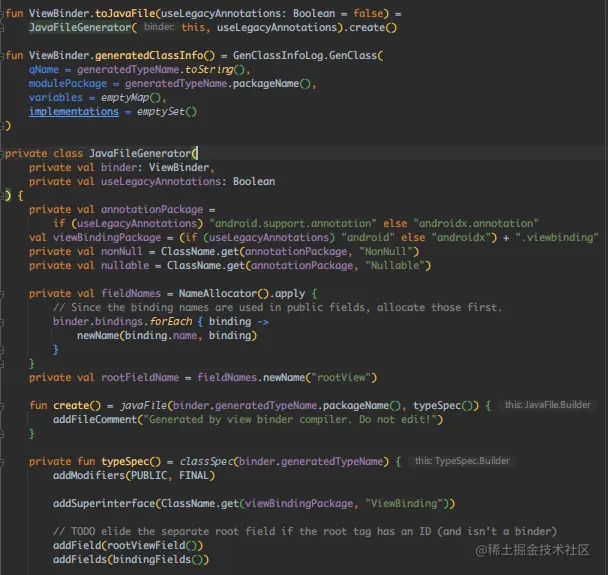Click Boolean type in private val useLegacyAnnotations

(254, 181)
